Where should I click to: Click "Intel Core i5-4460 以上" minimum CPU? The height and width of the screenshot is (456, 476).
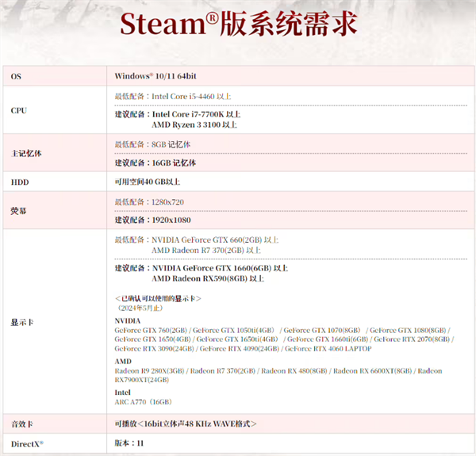tap(191, 97)
